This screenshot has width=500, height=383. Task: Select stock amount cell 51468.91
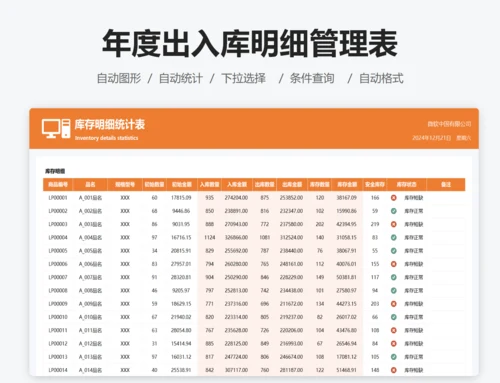347,370
